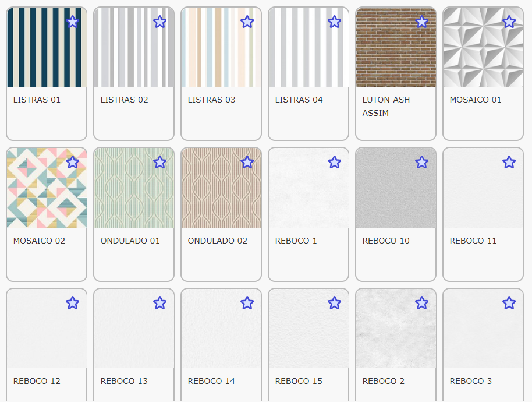Favorite the MOSAICO 02 pattern

[72, 163]
